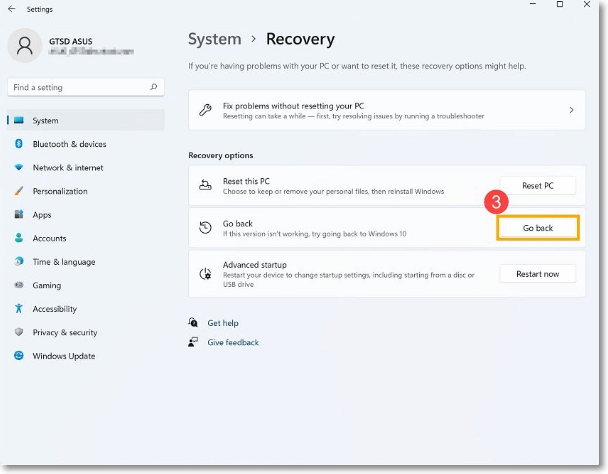This screenshot has height=474, width=608.
Task: Select the Accessibility icon in sidebar
Action: click(18, 309)
